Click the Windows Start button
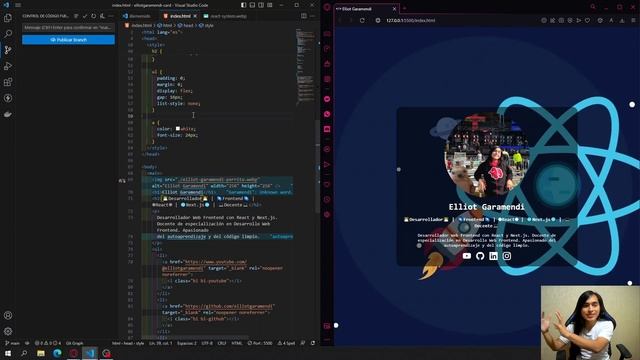This screenshot has height=360, width=640. point(8,353)
